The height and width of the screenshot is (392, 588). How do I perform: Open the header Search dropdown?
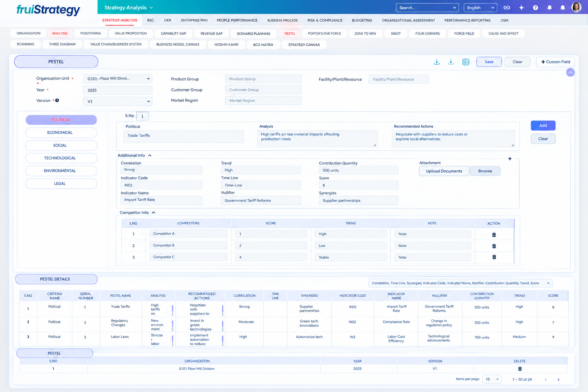coord(427,8)
